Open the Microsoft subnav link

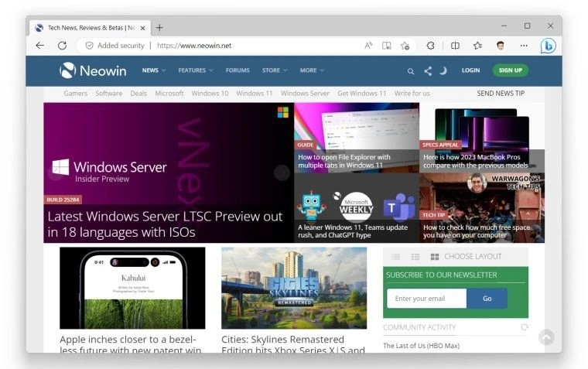pyautogui.click(x=169, y=94)
